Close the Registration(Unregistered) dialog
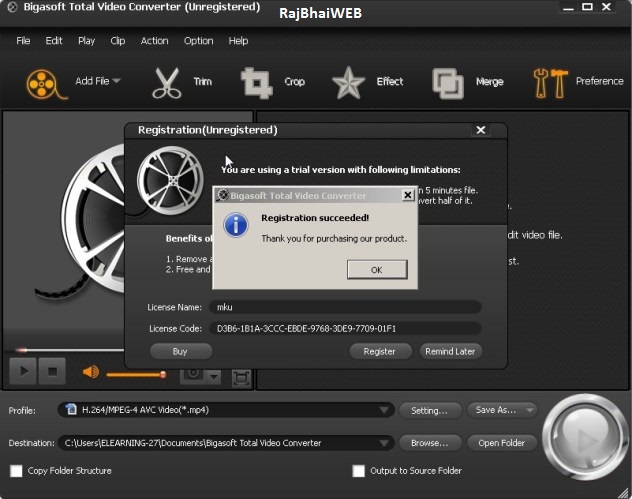 [x=480, y=130]
